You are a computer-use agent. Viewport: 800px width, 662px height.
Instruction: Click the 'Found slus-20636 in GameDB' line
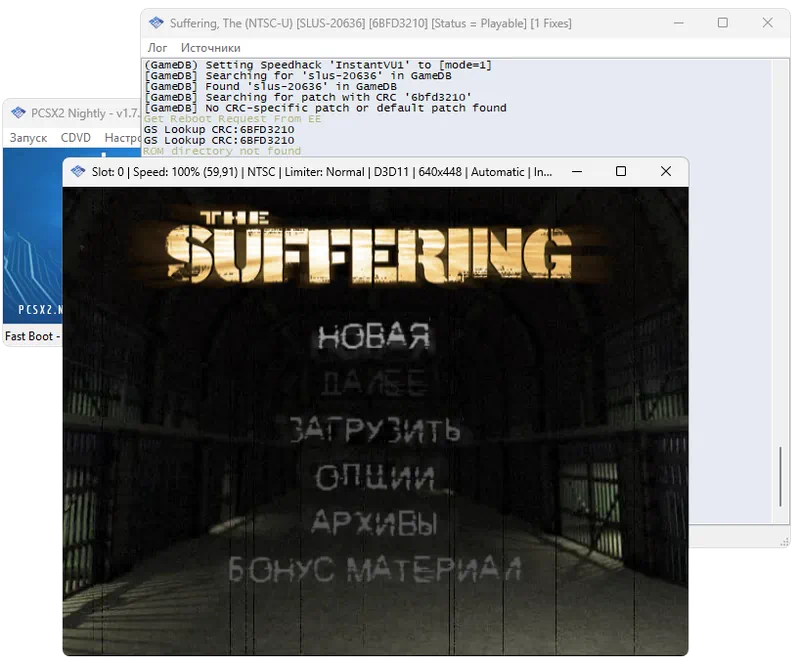pyautogui.click(x=270, y=87)
